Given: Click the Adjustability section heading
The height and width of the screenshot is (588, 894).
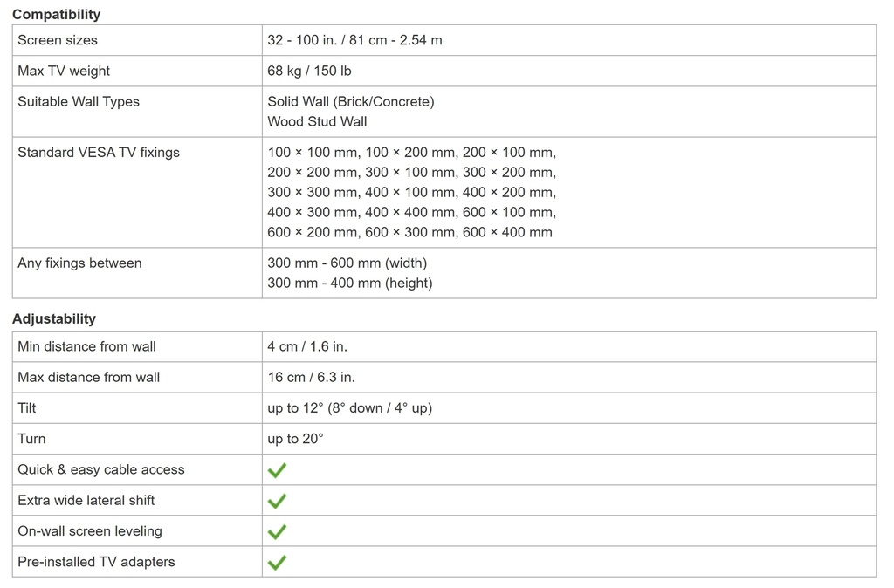Looking at the screenshot, I should 54,318.
